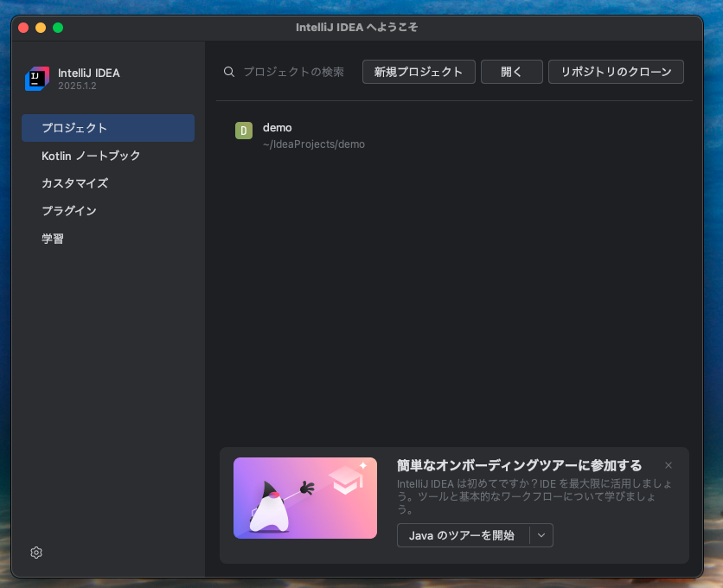Go to the 学習 tab
This screenshot has width=723, height=588.
tap(108, 239)
